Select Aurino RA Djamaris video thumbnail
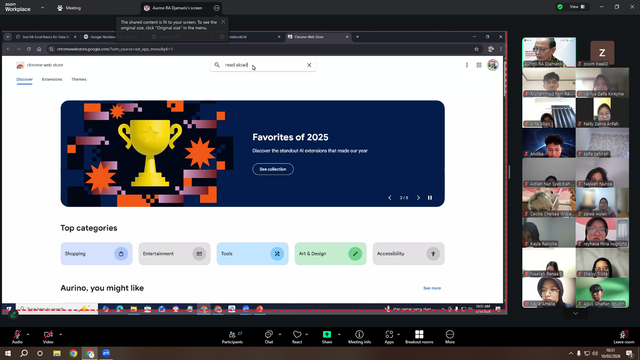This screenshot has width=640, height=360. (x=549, y=52)
